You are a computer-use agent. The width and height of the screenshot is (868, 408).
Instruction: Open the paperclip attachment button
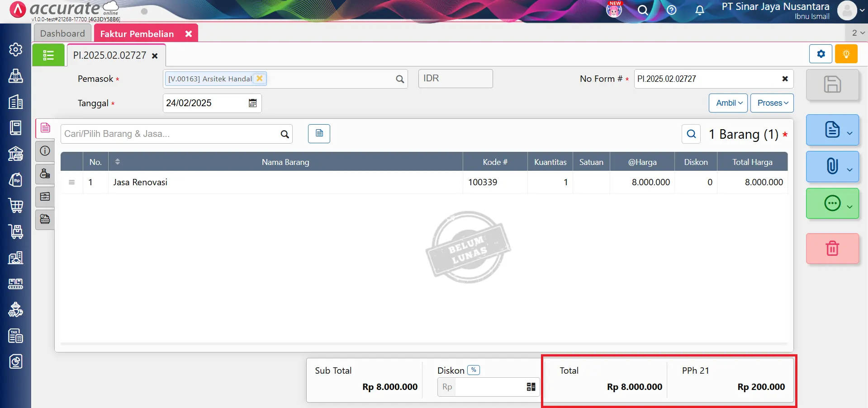click(832, 166)
